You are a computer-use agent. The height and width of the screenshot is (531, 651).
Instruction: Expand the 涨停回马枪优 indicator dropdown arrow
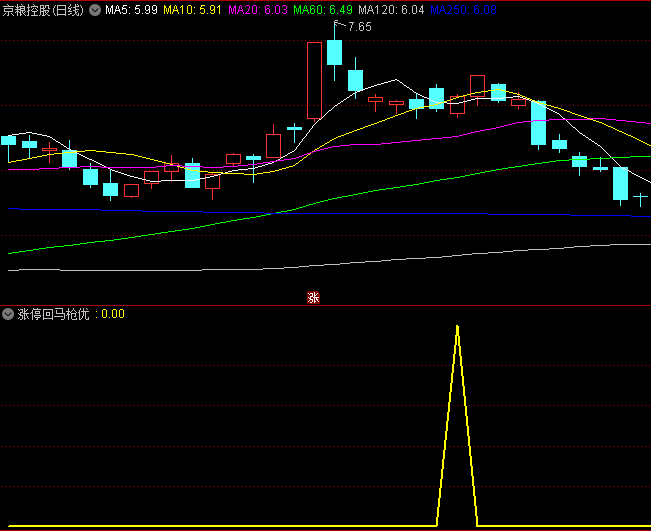click(x=8, y=314)
